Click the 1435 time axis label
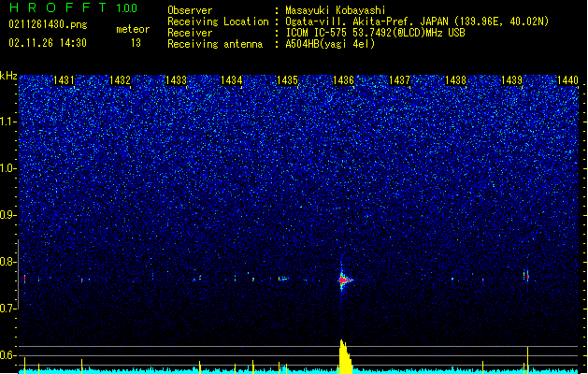Screen dimensions: 588x374 coord(287,80)
